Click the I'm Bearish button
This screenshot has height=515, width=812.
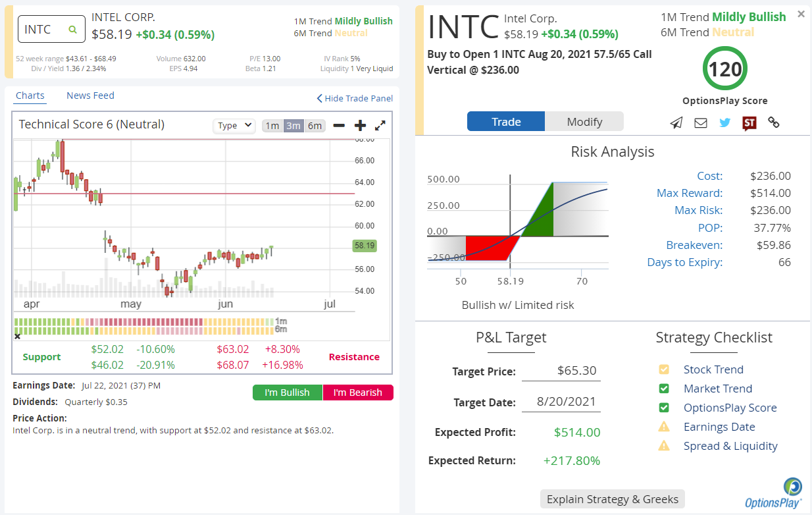click(x=357, y=393)
